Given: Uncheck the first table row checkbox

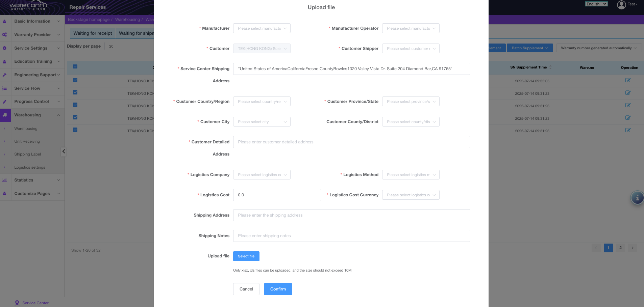Looking at the screenshot, I should 75,80.
